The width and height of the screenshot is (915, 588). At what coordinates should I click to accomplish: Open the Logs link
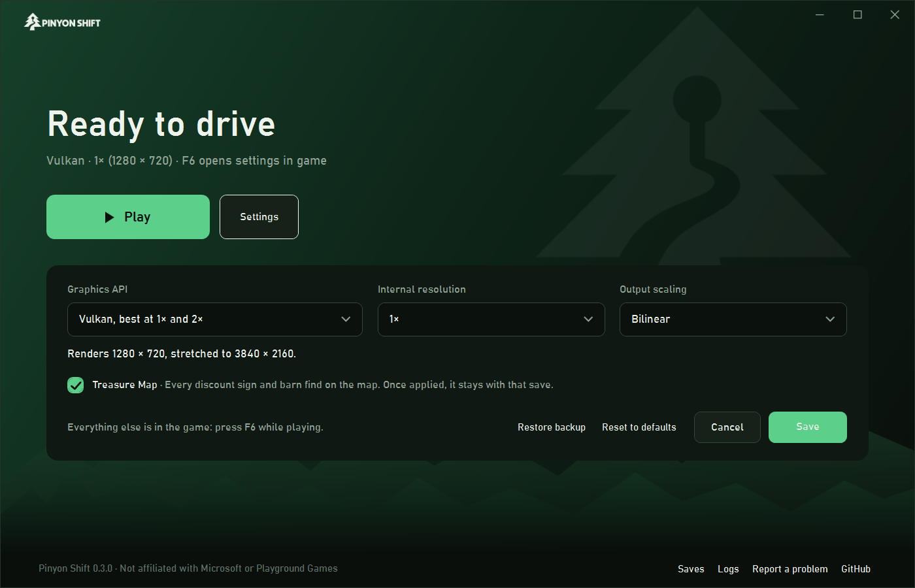pyautogui.click(x=728, y=569)
